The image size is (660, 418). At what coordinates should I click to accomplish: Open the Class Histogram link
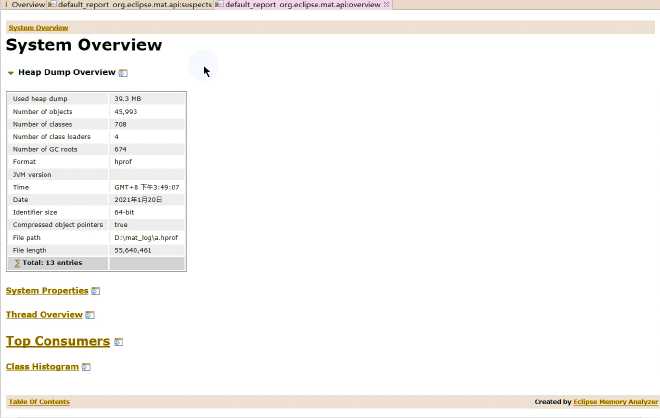pyautogui.click(x=42, y=367)
